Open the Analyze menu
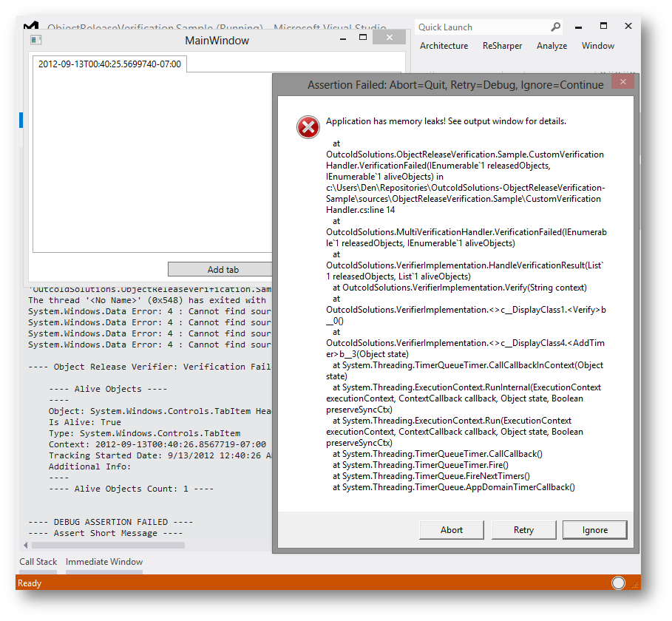This screenshot has width=672, height=621. tap(552, 46)
